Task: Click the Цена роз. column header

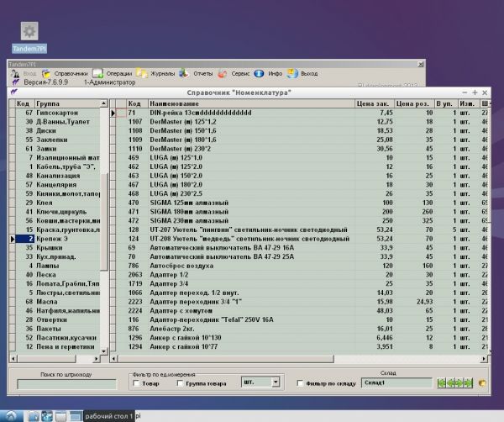Action: [412, 104]
